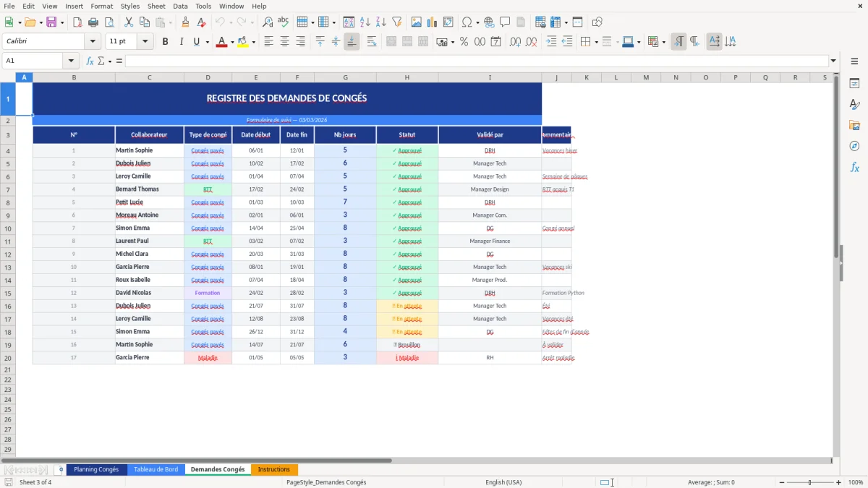Open the Data menu
Image resolution: width=868 pixels, height=488 pixels.
[179, 6]
